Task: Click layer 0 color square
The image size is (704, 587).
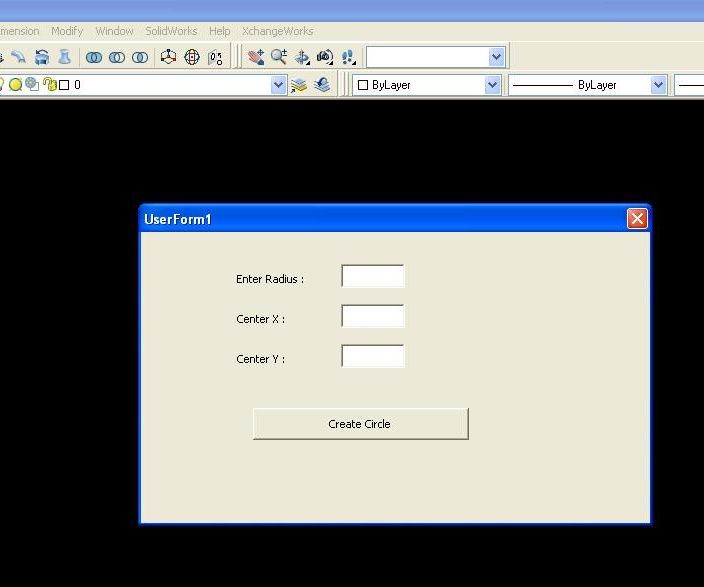Action: pyautogui.click(x=64, y=85)
